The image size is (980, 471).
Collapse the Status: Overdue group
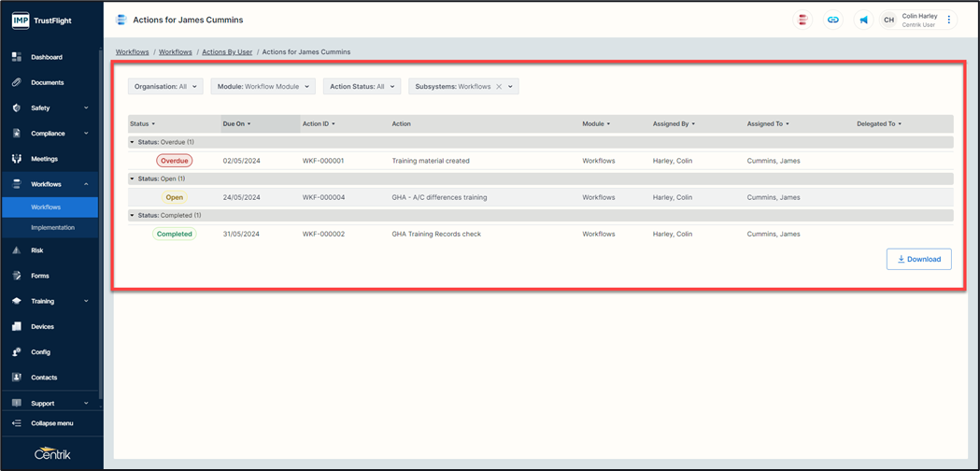tap(133, 142)
